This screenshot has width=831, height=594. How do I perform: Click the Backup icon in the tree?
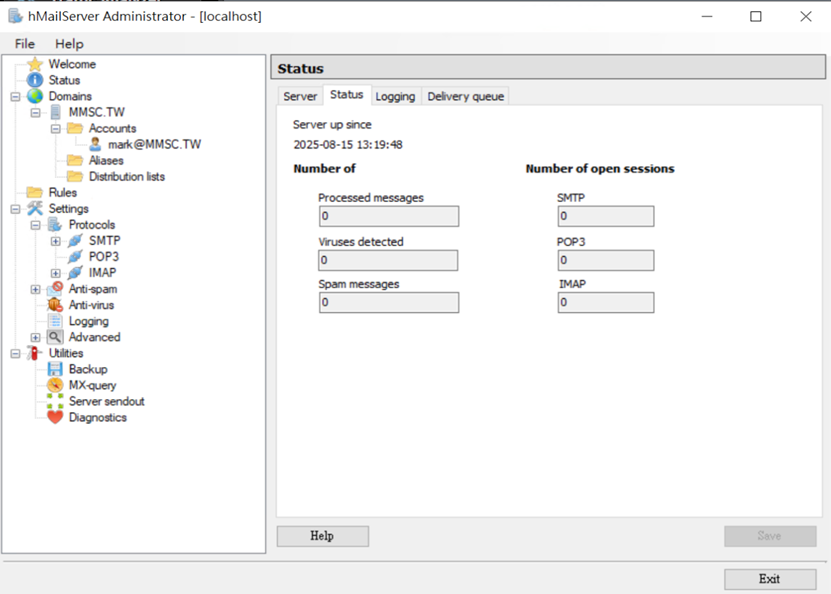57,369
